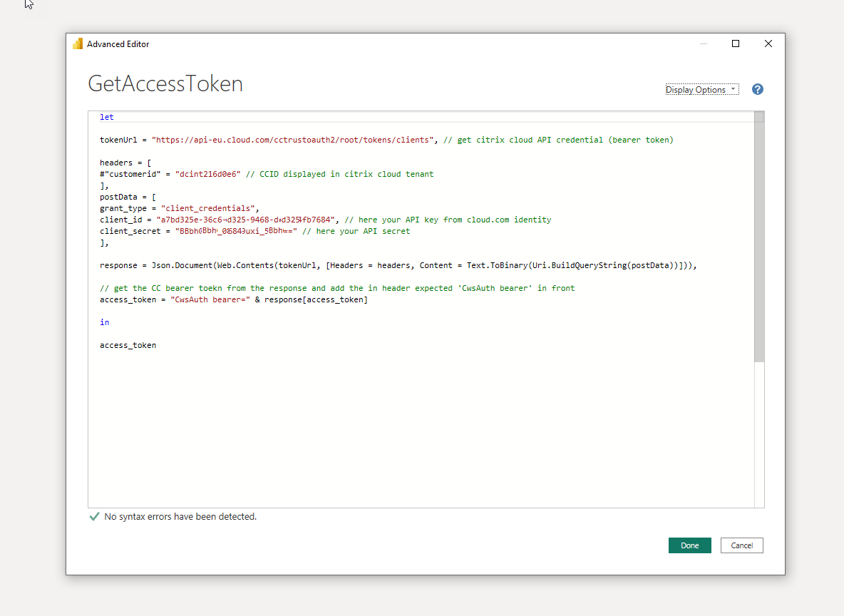The height and width of the screenshot is (616, 844).
Task: Close the Advanced Editor window
Action: pos(768,43)
